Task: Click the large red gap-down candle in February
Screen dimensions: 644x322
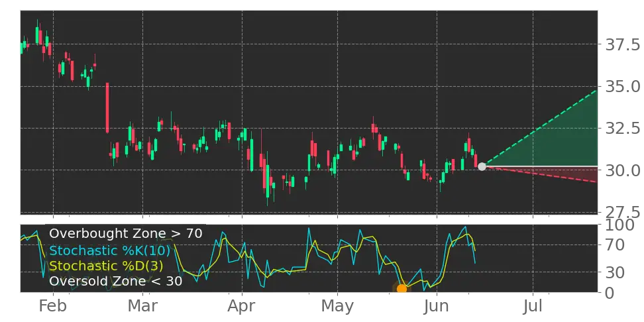Action: (x=107, y=107)
